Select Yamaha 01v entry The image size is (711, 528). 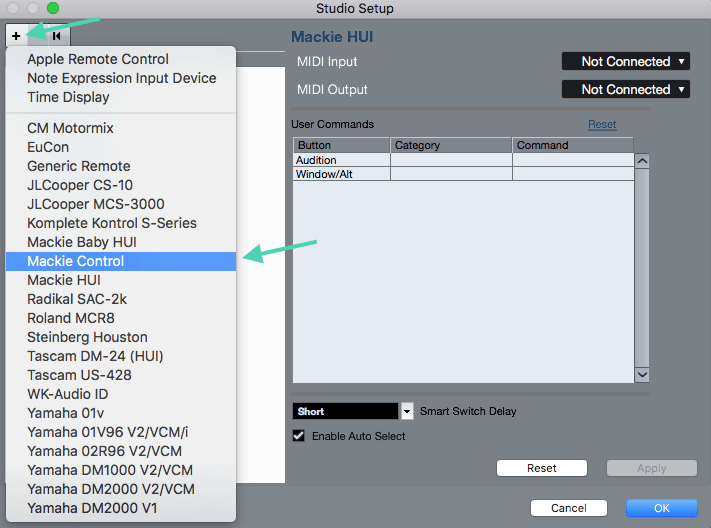pyautogui.click(x=121, y=414)
